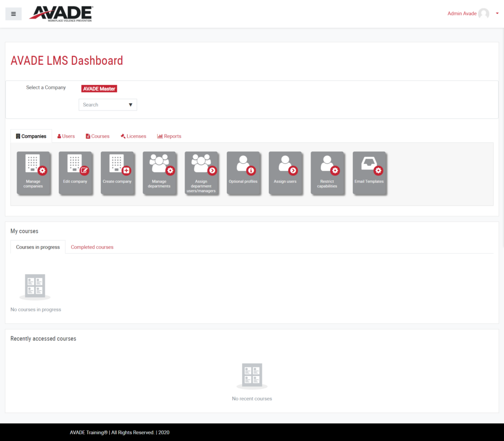Click the AVADE logo
Image resolution: width=504 pixels, height=441 pixels.
click(61, 14)
